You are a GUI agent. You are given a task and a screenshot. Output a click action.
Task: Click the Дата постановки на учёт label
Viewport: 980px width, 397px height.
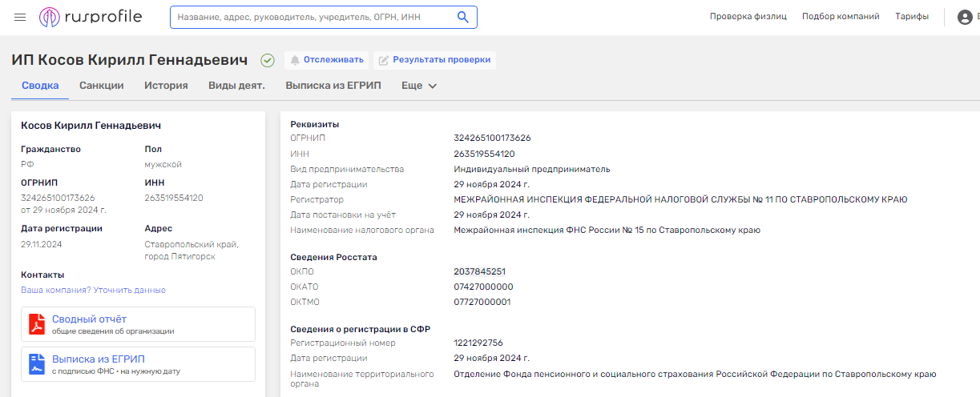click(343, 215)
